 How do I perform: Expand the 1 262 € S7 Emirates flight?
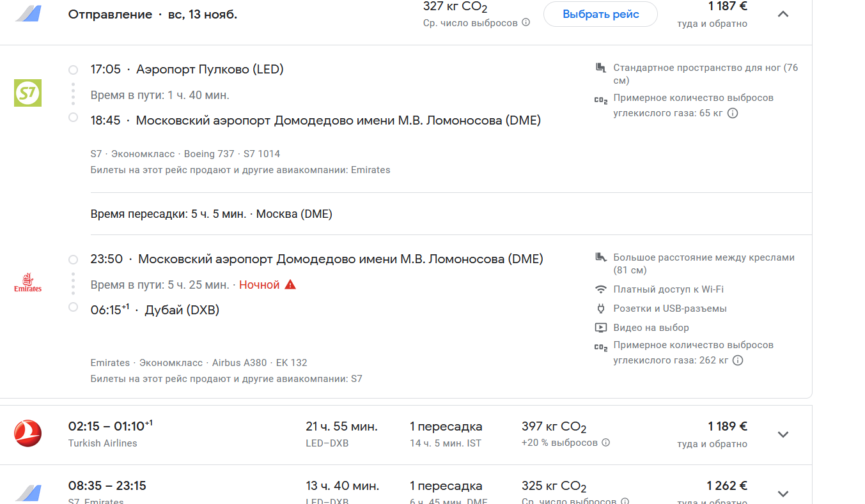tap(783, 493)
